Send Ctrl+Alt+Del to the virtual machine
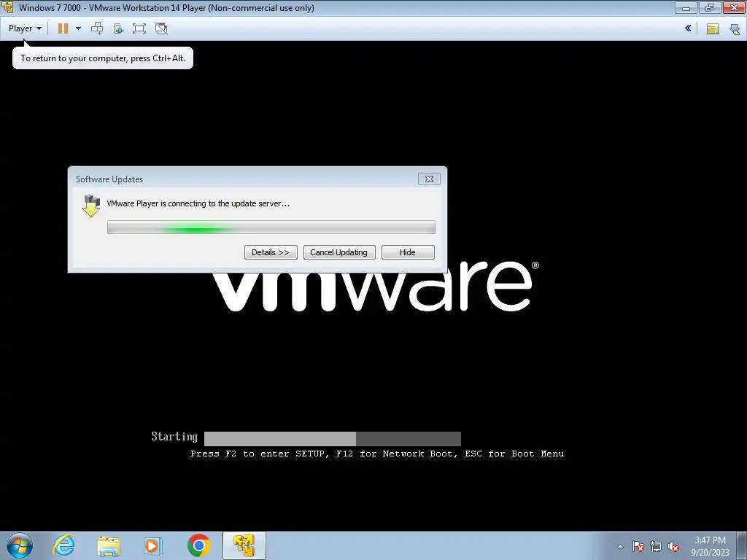Image resolution: width=747 pixels, height=560 pixels. 97,28
